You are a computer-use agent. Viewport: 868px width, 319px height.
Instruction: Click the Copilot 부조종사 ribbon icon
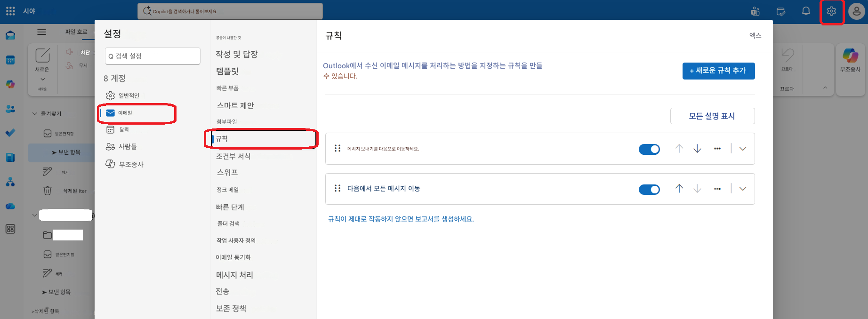(851, 56)
